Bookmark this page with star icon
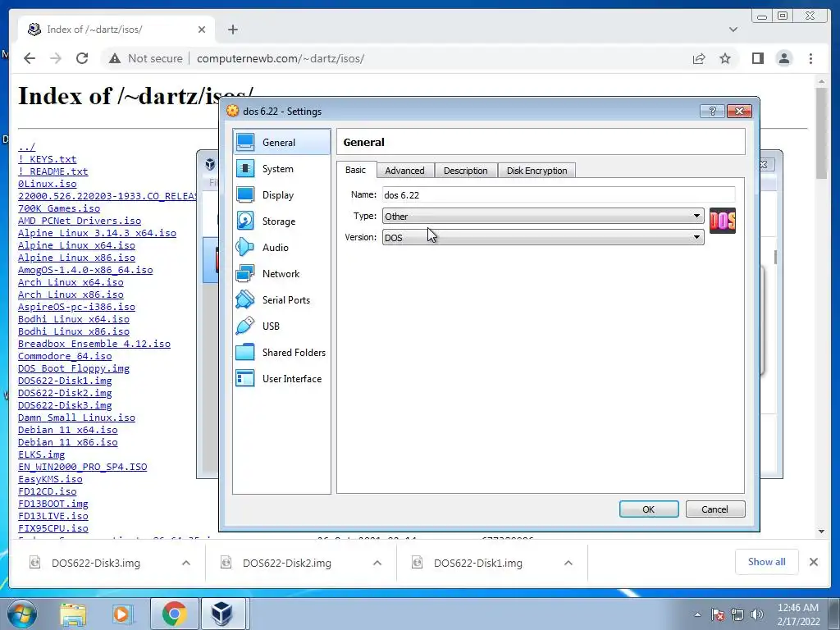 725,58
